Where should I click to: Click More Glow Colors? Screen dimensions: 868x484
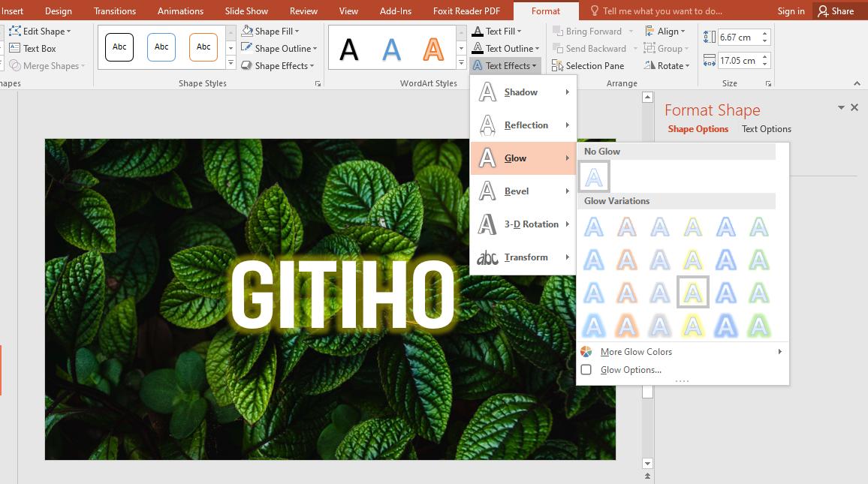[x=635, y=351]
